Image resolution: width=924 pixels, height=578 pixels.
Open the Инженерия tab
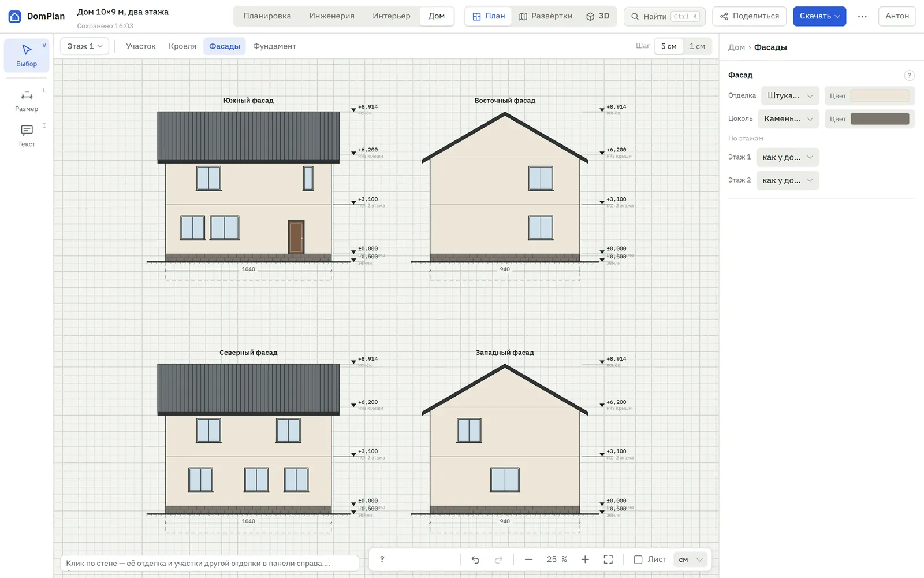coord(332,16)
